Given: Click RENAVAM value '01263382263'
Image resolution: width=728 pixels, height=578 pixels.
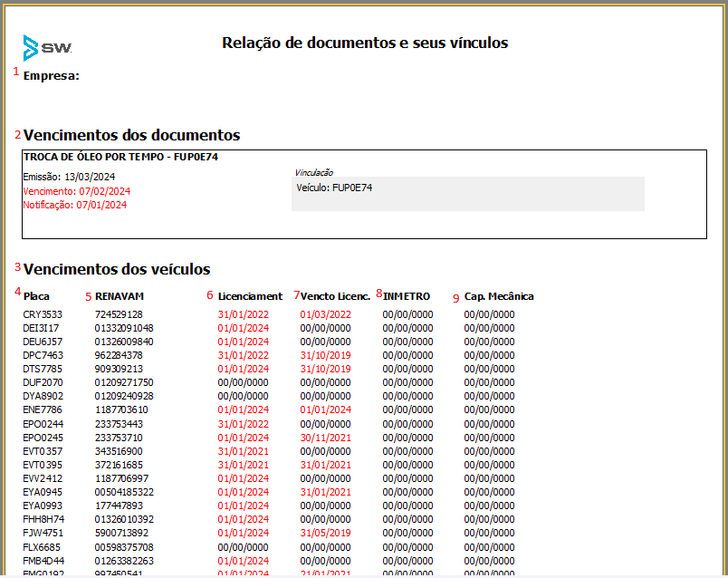Looking at the screenshot, I should (x=124, y=561).
